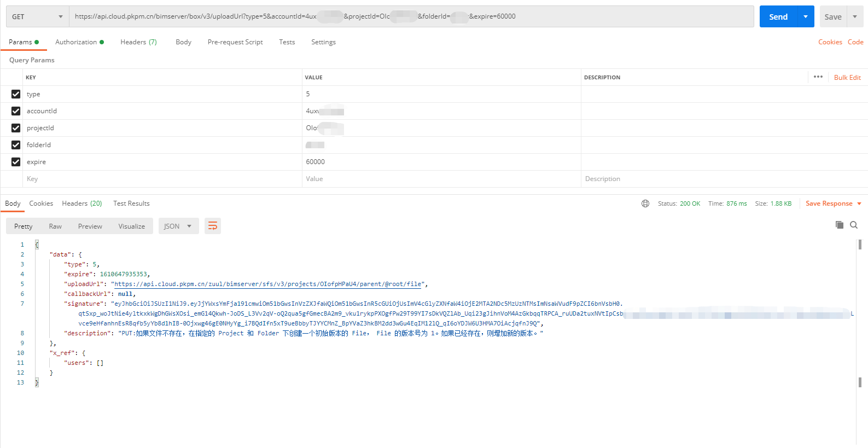Switch to the Authorization tab

click(76, 42)
